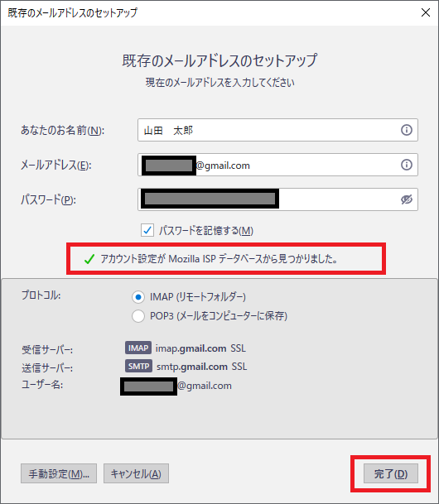Image resolution: width=439 pixels, height=504 pixels.
Task: Focus the あなたのお名前 input field
Action: (x=277, y=130)
